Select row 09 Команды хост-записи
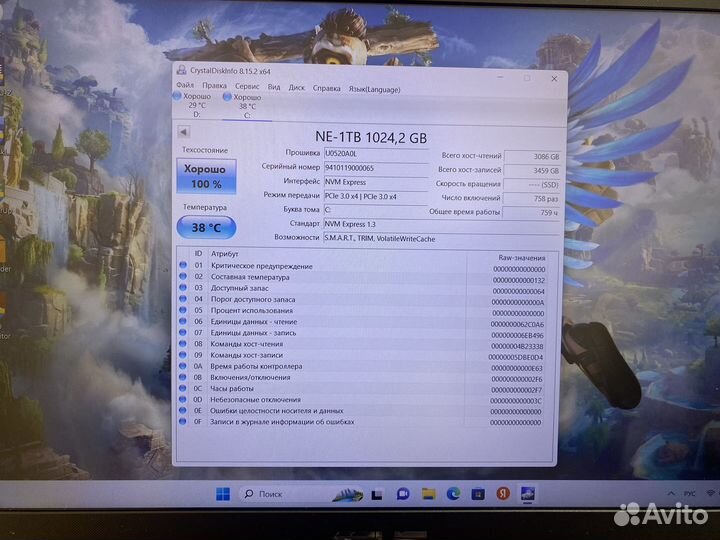 [363, 356]
